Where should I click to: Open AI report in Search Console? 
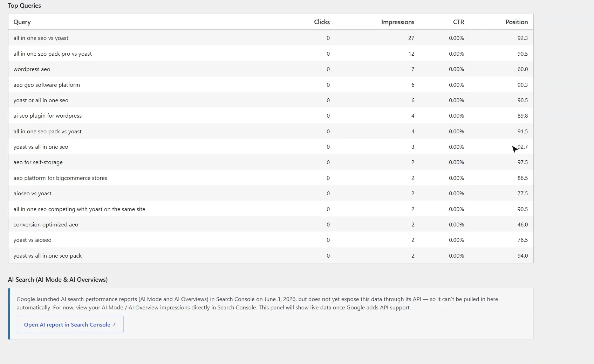70,324
